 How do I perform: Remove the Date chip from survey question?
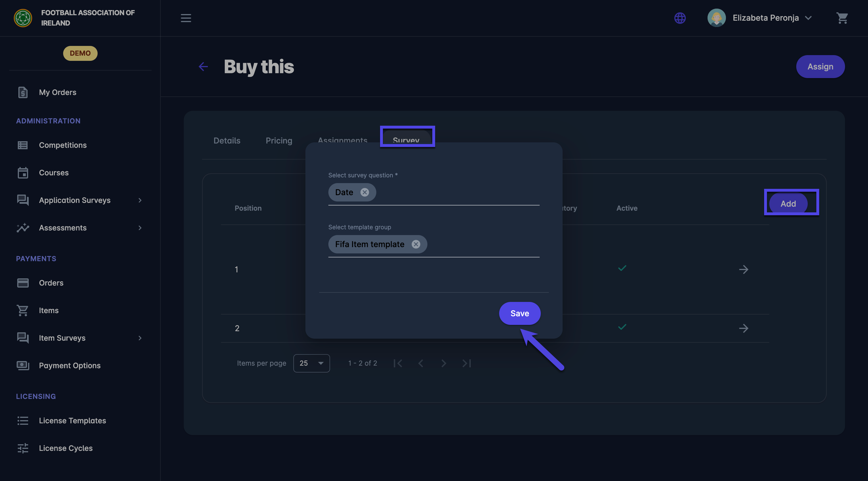365,192
